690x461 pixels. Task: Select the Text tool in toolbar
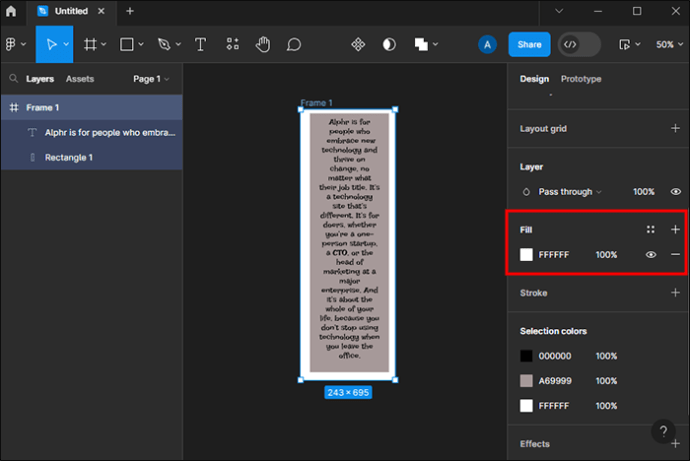(200, 45)
